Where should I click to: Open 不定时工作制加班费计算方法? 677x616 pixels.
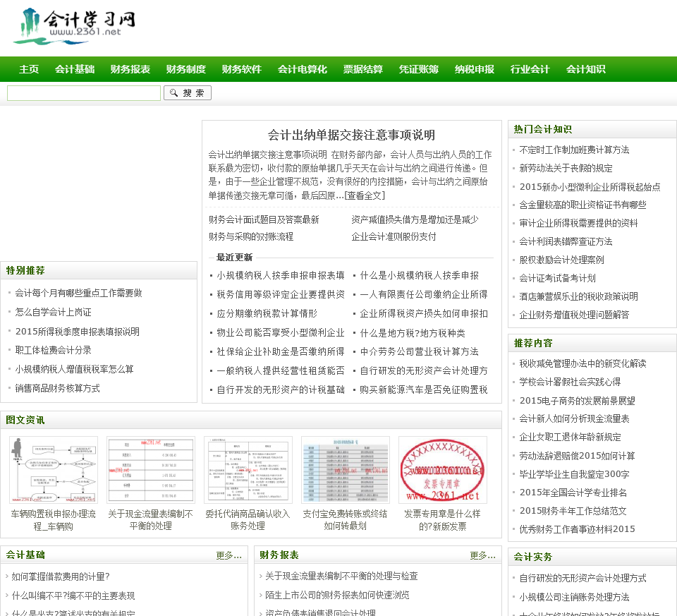coord(574,150)
